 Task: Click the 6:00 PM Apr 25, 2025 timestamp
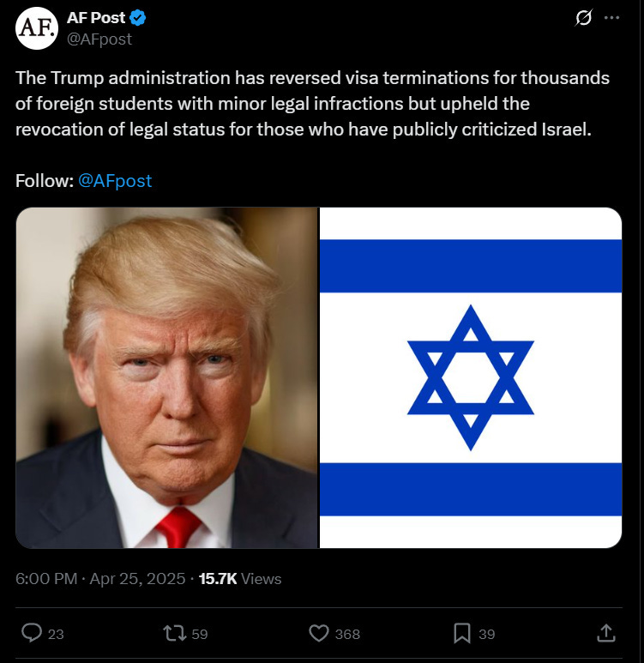[100, 578]
